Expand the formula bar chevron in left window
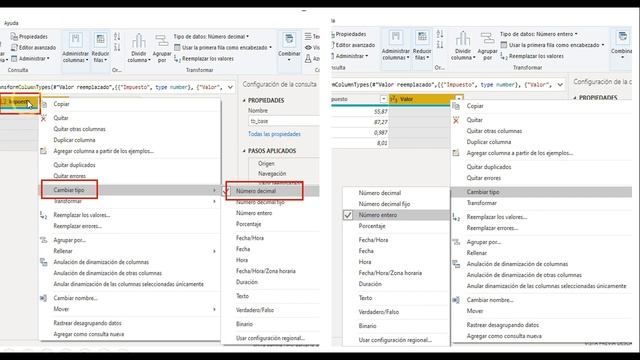 [230, 87]
